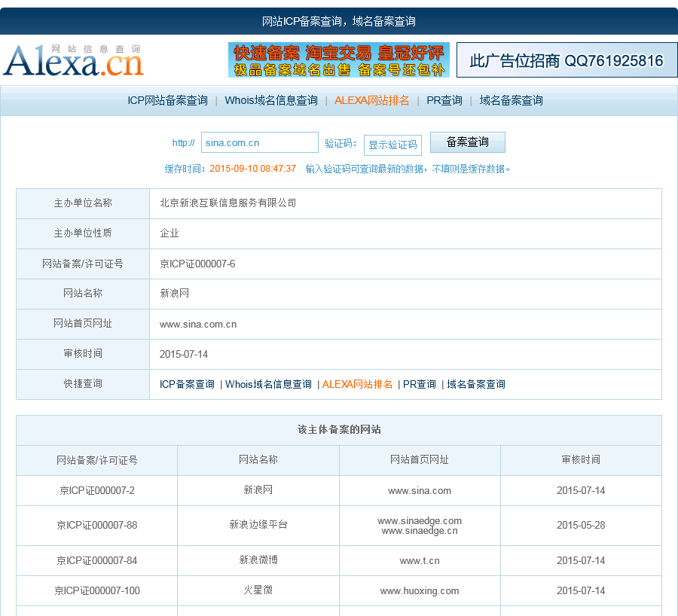Click the Alexa.cn site logo
Screen dimensions: 678x616
point(74,60)
